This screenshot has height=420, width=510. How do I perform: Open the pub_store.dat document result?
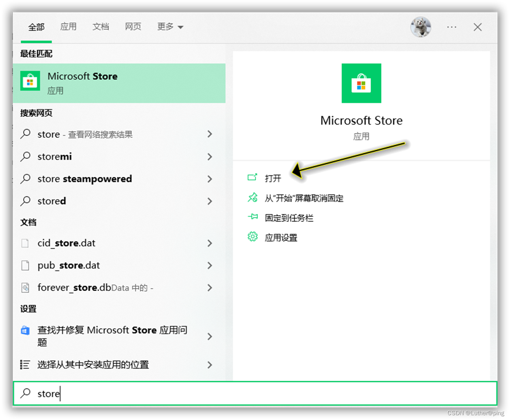[119, 265]
